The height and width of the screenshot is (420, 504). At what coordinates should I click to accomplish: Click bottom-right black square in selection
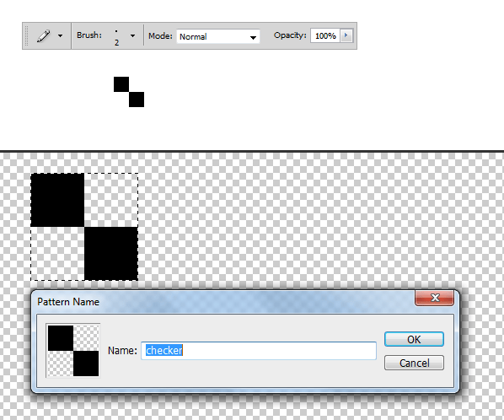111,253
